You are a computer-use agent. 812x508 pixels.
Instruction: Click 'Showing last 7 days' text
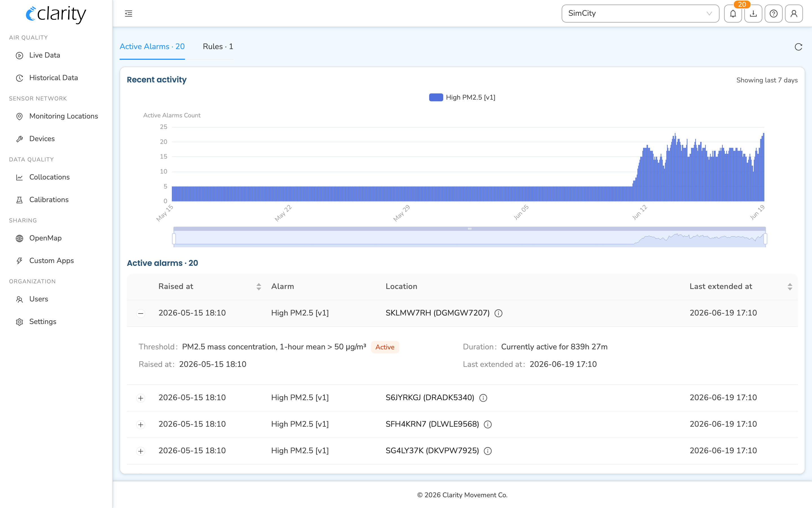(767, 80)
